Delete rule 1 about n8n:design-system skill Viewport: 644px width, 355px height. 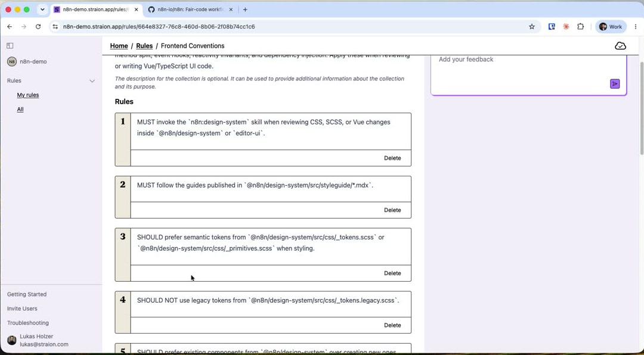click(392, 158)
